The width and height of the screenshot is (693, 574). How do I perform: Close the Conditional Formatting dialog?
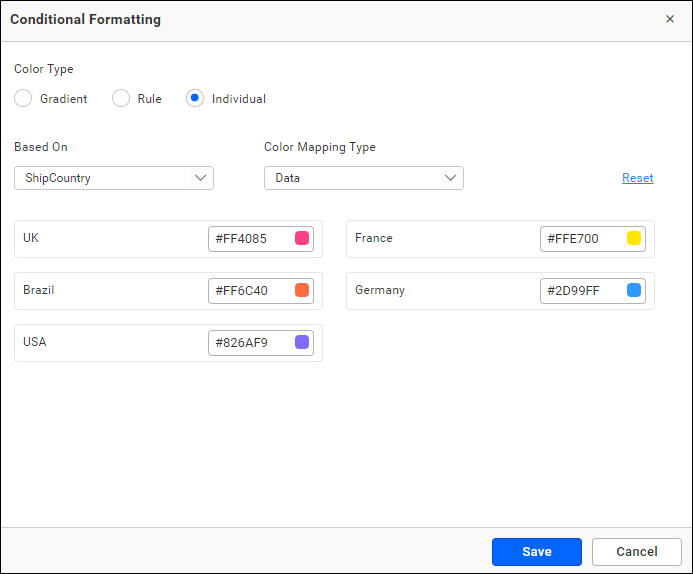pos(670,19)
